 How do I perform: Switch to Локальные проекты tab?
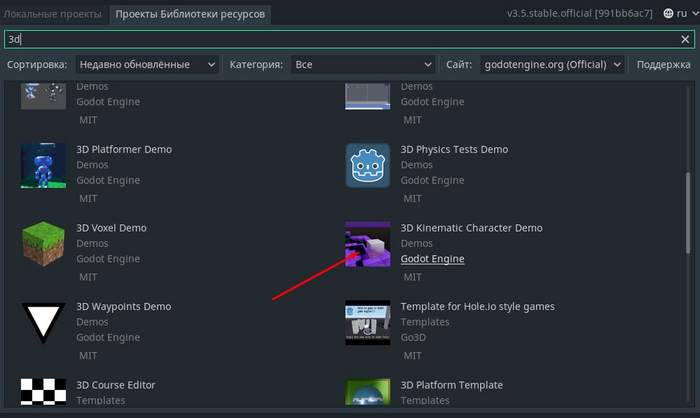[52, 14]
